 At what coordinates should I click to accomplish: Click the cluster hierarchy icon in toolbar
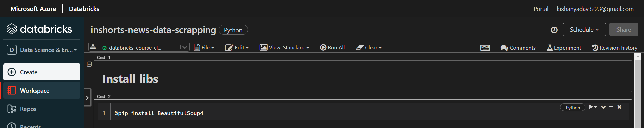pos(93,47)
